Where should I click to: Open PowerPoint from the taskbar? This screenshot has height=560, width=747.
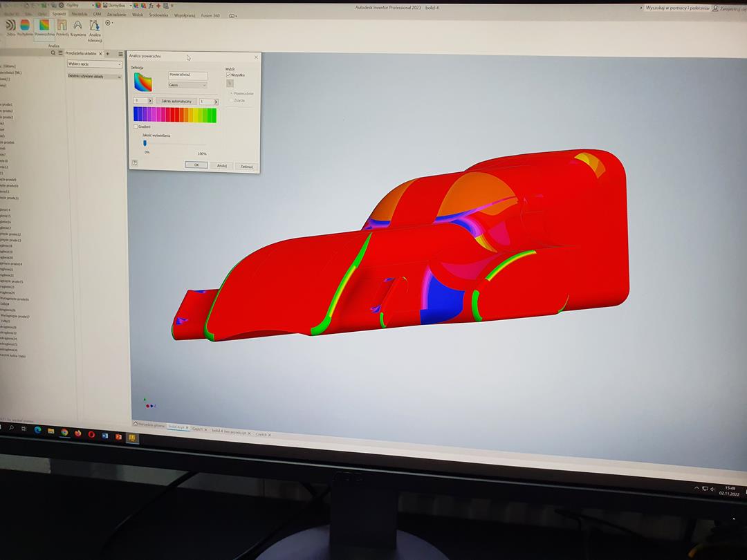click(118, 436)
